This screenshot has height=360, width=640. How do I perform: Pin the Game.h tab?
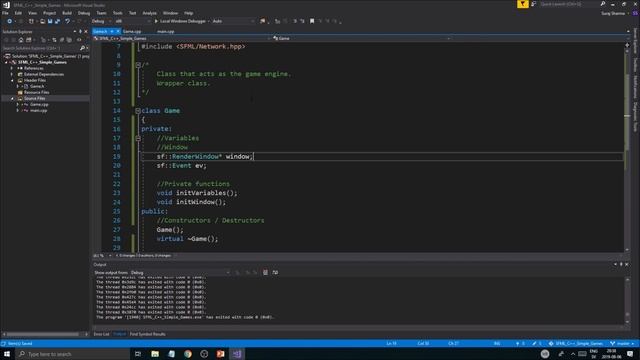pos(112,31)
